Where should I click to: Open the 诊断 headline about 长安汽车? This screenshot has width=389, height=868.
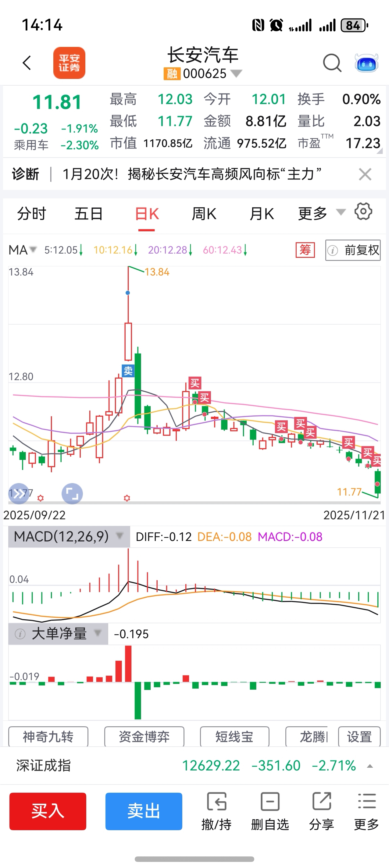click(192, 174)
